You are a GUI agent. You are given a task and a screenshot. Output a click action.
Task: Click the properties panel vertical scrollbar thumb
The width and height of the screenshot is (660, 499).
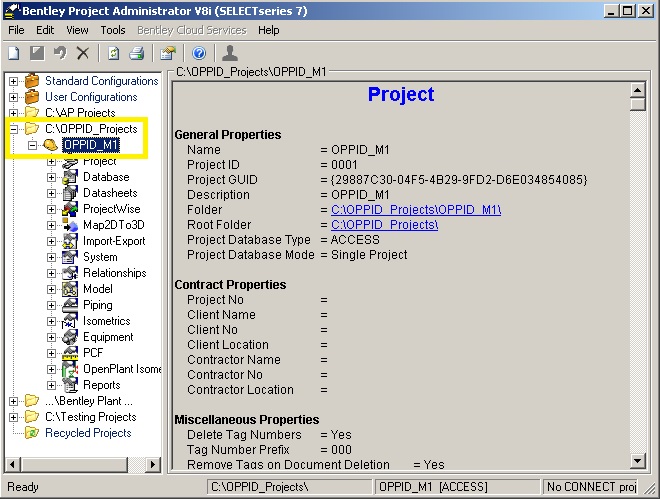point(638,104)
